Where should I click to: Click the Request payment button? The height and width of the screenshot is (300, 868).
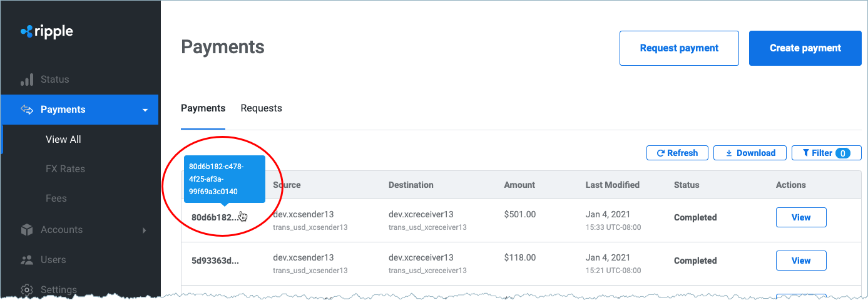coord(679,48)
